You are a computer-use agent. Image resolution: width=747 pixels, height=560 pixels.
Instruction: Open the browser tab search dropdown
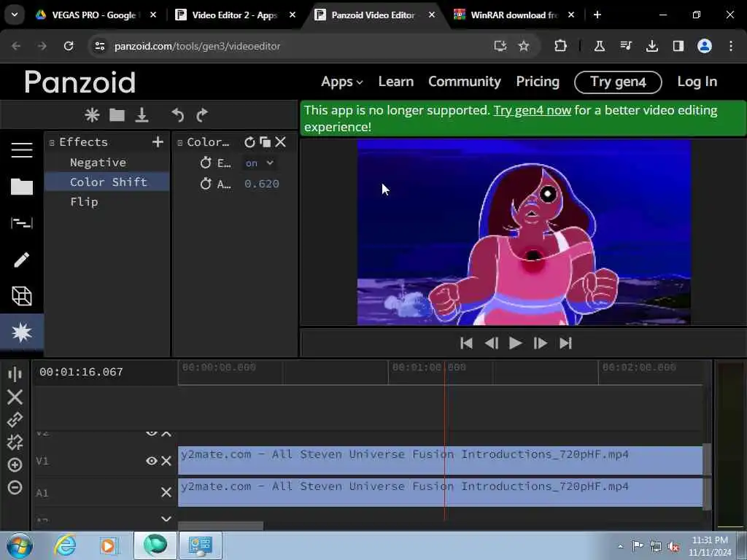pos(15,15)
